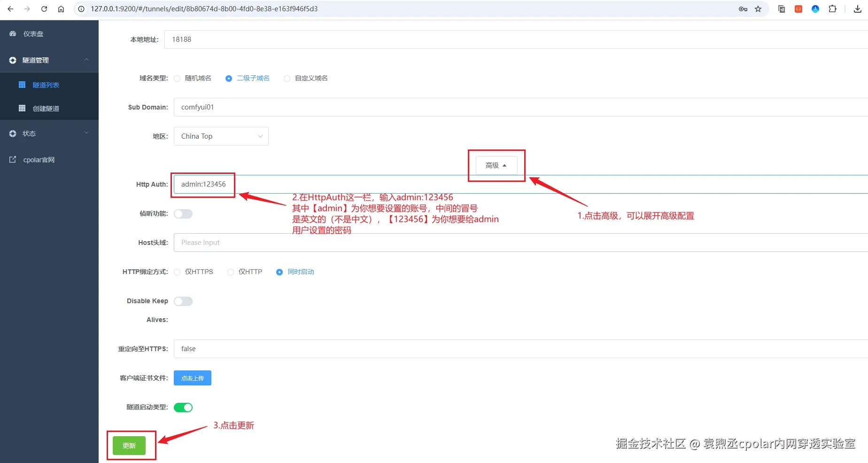The width and height of the screenshot is (868, 463).
Task: Click the 创建隧道 grid icon
Action: tap(22, 109)
